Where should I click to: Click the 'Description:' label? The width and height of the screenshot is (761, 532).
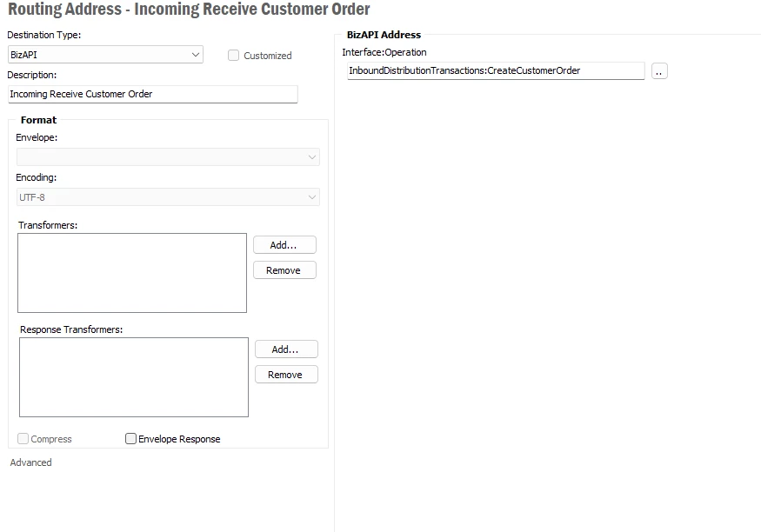pos(31,75)
